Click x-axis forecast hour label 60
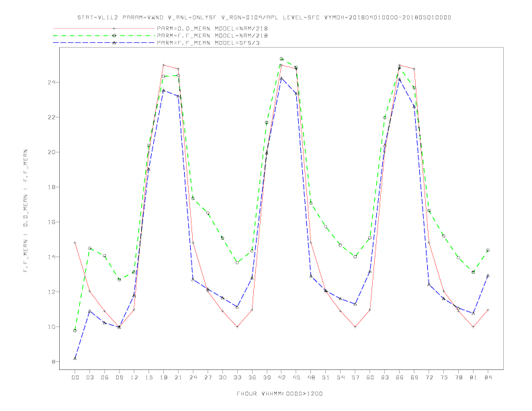 click(x=370, y=377)
